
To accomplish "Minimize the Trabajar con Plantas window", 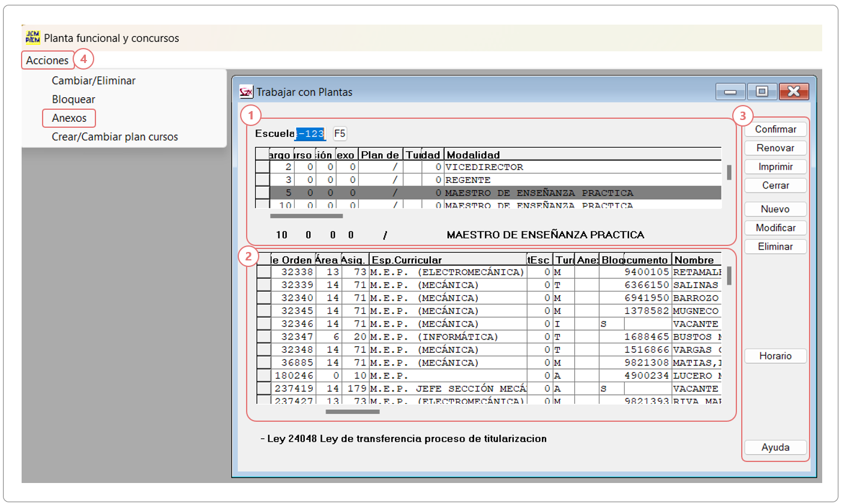I will point(730,92).
